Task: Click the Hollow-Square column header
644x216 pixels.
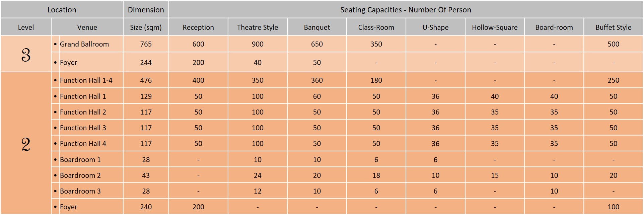Action: click(x=495, y=27)
